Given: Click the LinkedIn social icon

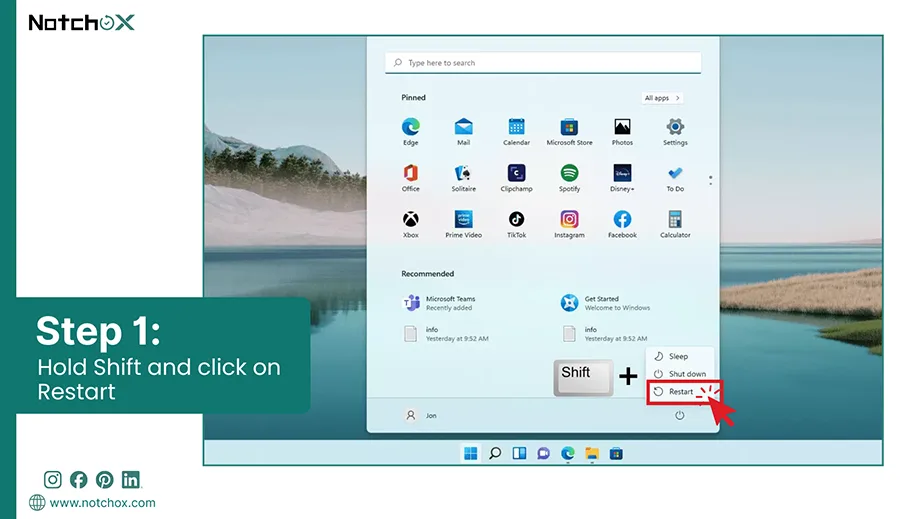Looking at the screenshot, I should 131,480.
